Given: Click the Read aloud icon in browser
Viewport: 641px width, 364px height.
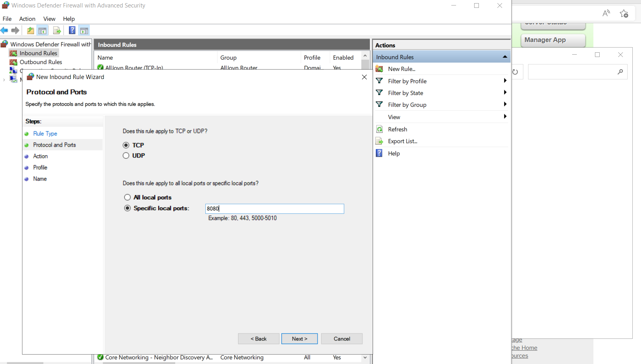Looking at the screenshot, I should pos(606,13).
